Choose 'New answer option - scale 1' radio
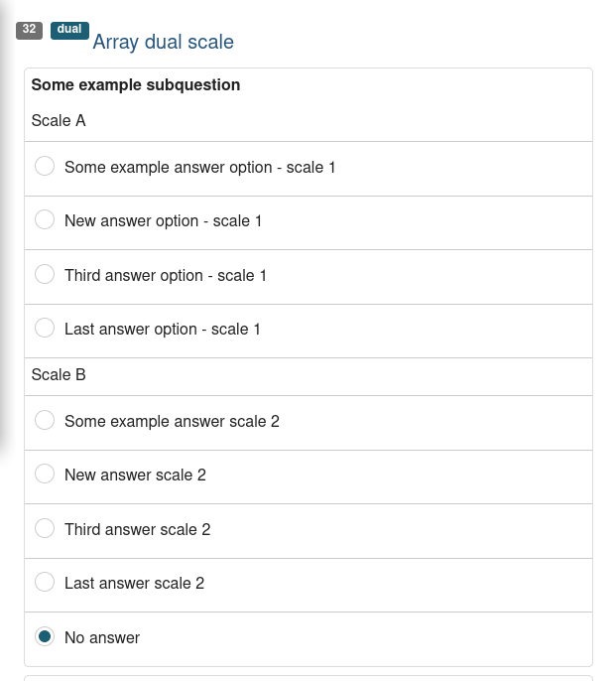Screen dimensions: 616x681 [x=45, y=220]
